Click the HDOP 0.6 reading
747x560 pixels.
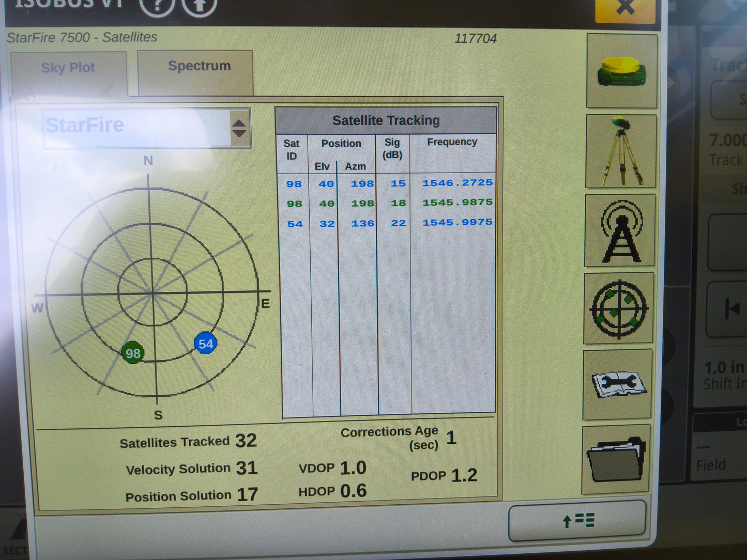point(332,491)
